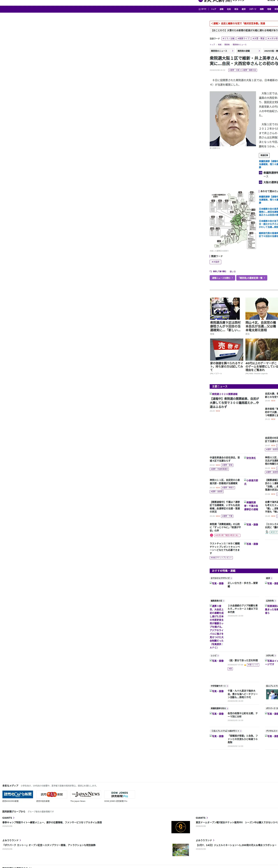Select 地域 in the top navigation bar
This screenshot has width=278, height=868.
pos(269,9)
